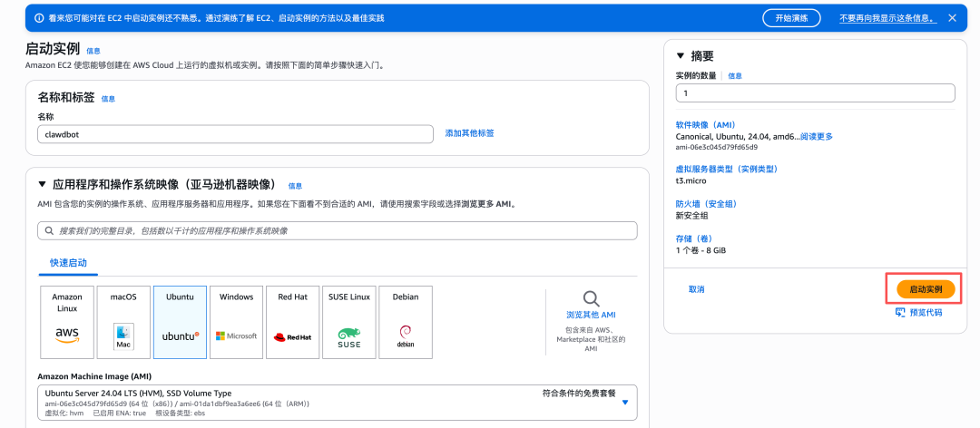This screenshot has width=980, height=428.
Task: Collapse the 摘要 summary panel
Action: pyautogui.click(x=681, y=55)
